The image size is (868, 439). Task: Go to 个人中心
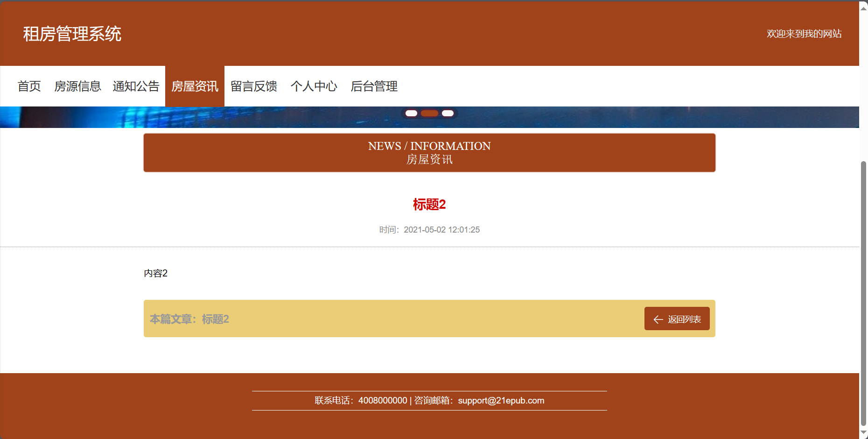point(314,86)
